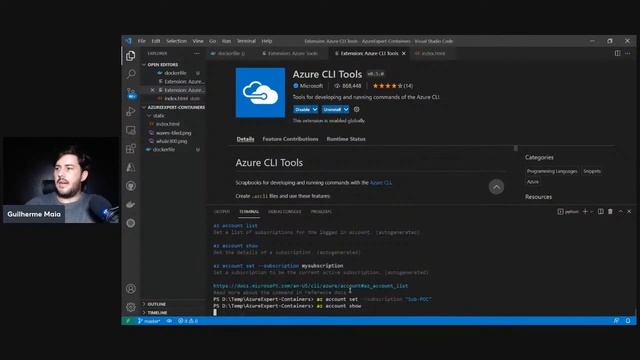
Task: Open the Remote Explorer view
Action: tap(131, 130)
